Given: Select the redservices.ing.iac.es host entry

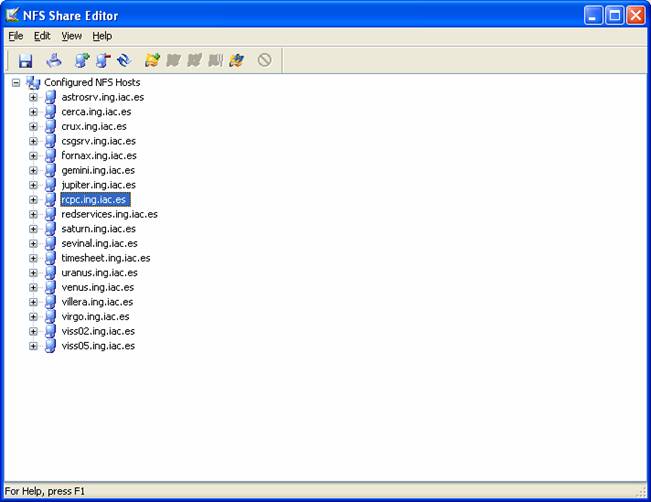Looking at the screenshot, I should pyautogui.click(x=109, y=214).
